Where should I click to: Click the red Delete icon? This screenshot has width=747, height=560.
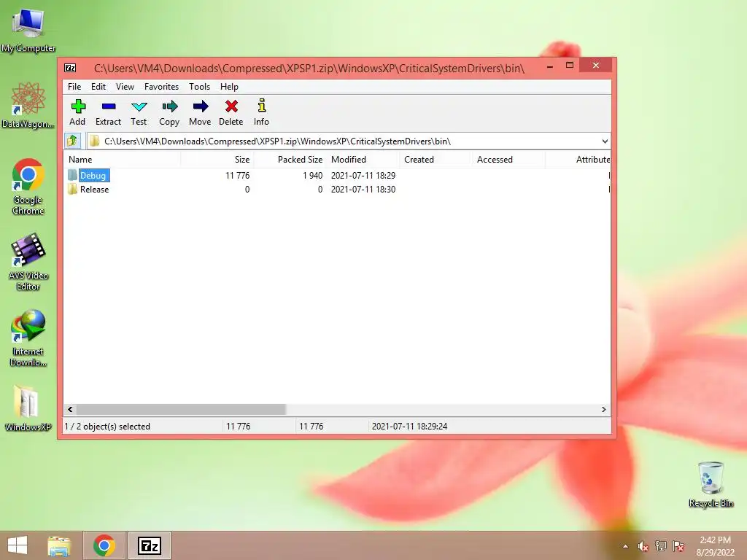231,106
